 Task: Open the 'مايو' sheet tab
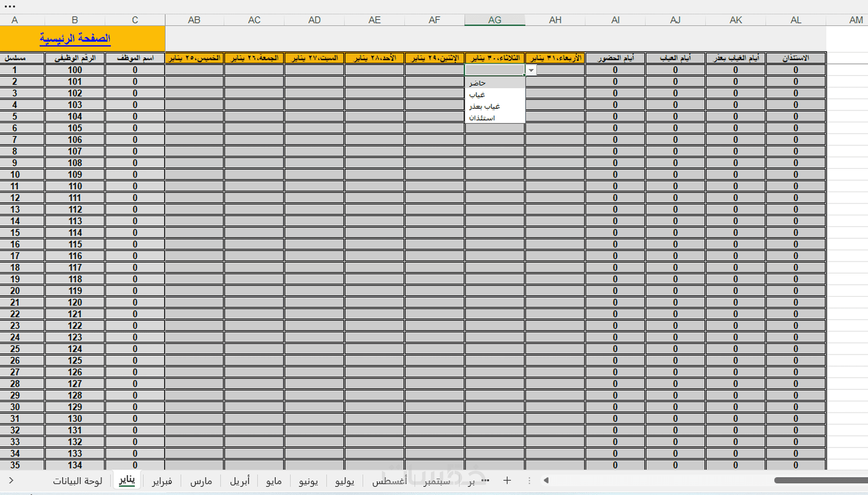point(274,481)
